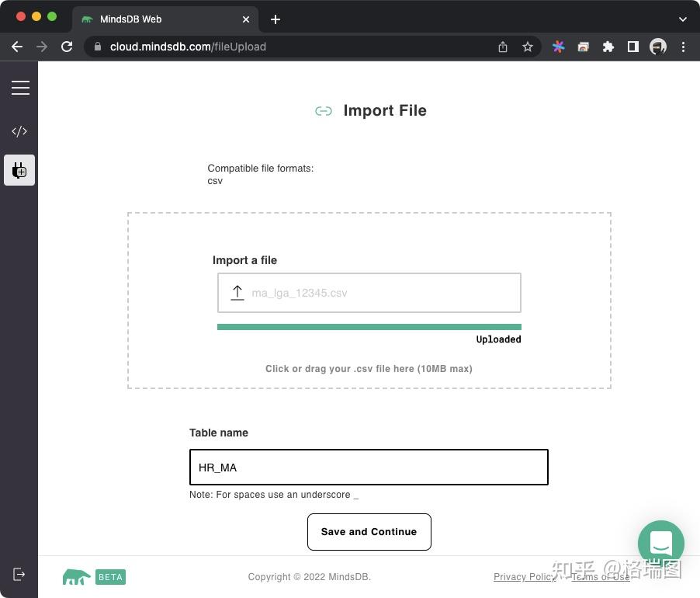Click the green upload progress bar

[369, 327]
